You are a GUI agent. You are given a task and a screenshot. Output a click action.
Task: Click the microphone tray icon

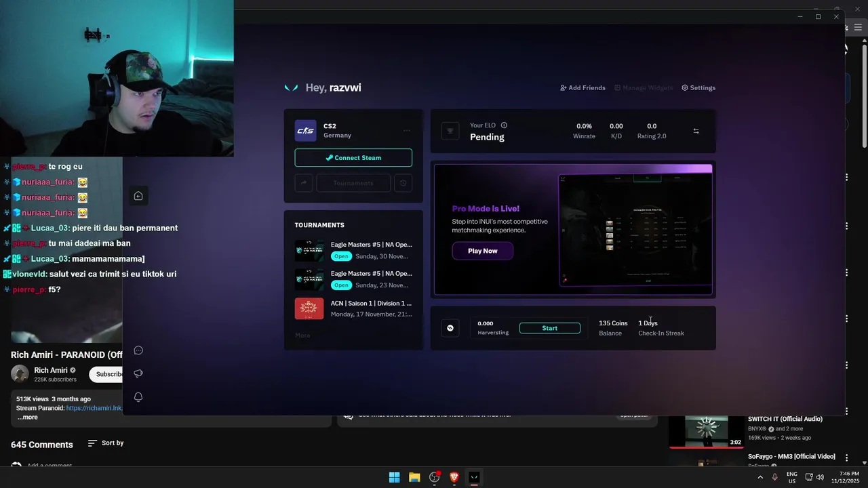(x=774, y=477)
